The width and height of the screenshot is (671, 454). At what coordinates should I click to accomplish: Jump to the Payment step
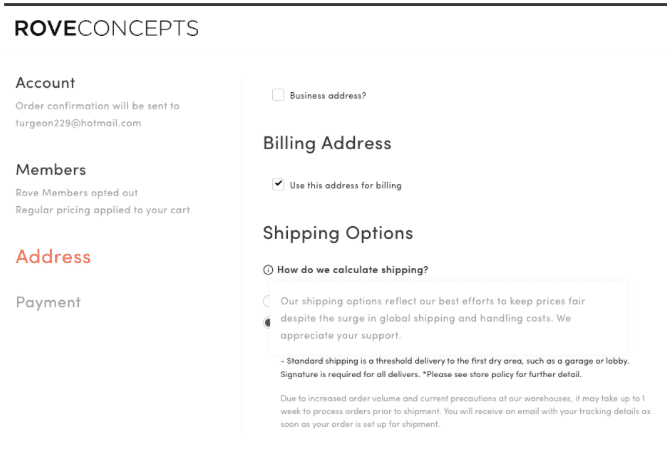[x=48, y=303]
